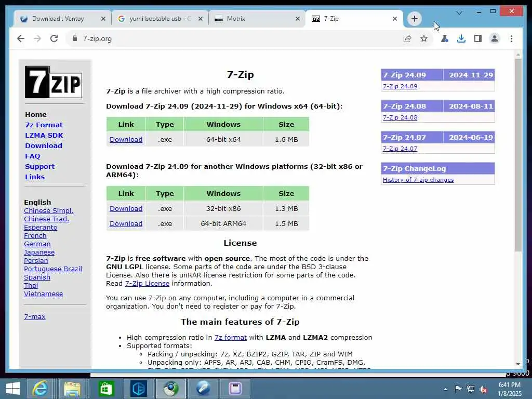Close the Download . Ventoy tab
This screenshot has height=399, width=532.
(103, 19)
